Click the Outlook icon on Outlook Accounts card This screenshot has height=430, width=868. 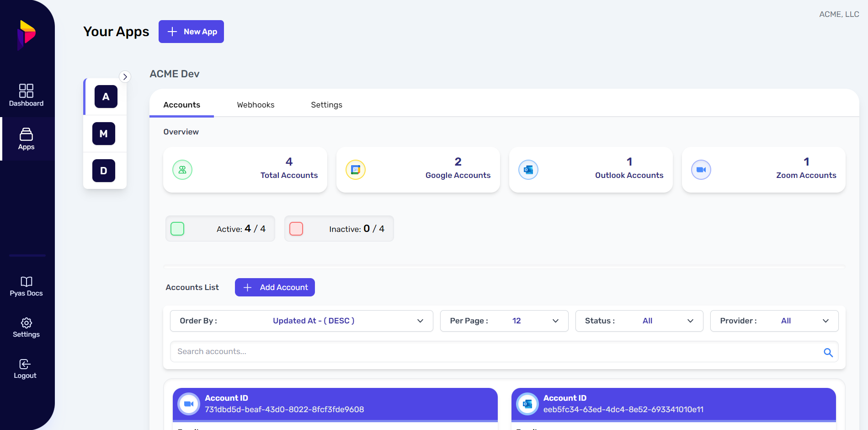[528, 169]
